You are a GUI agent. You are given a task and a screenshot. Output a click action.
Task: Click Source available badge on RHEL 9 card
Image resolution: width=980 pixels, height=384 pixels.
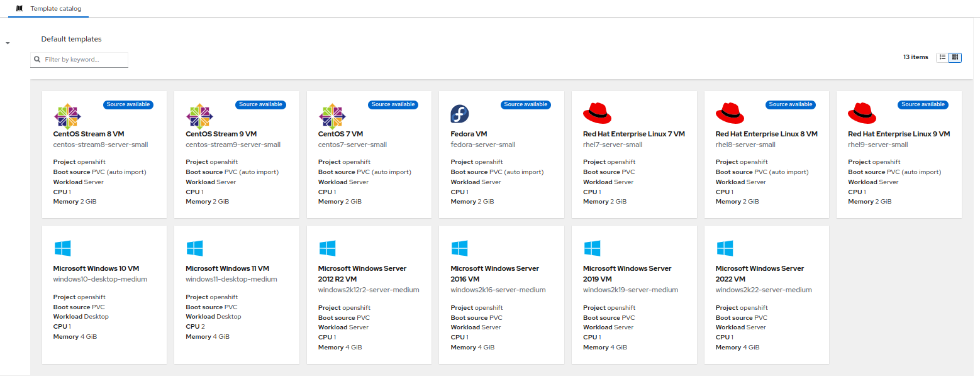pos(923,104)
